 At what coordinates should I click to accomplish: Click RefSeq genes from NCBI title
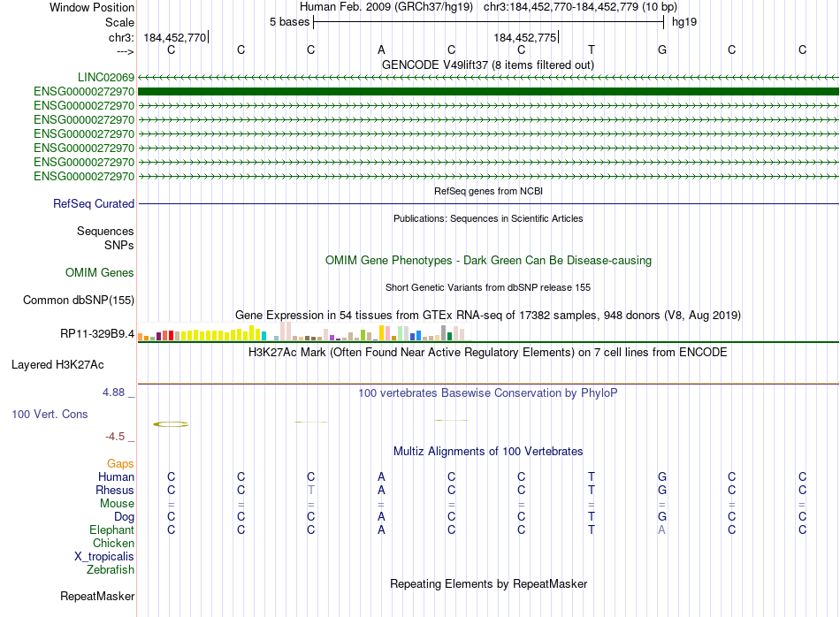point(489,191)
